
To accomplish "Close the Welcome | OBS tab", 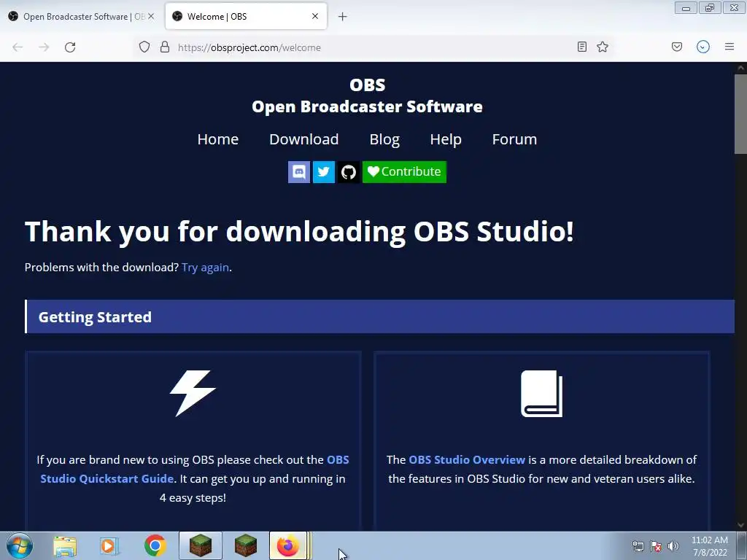I will pos(315,16).
